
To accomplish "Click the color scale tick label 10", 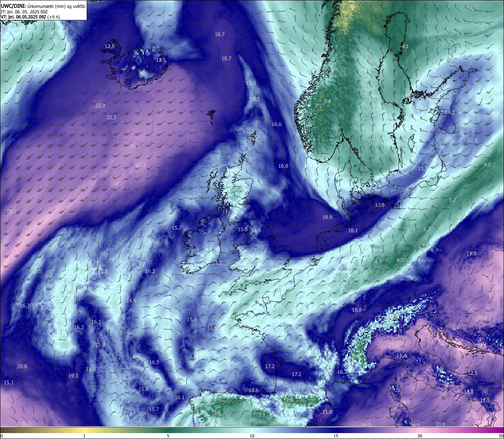I will [252, 436].
